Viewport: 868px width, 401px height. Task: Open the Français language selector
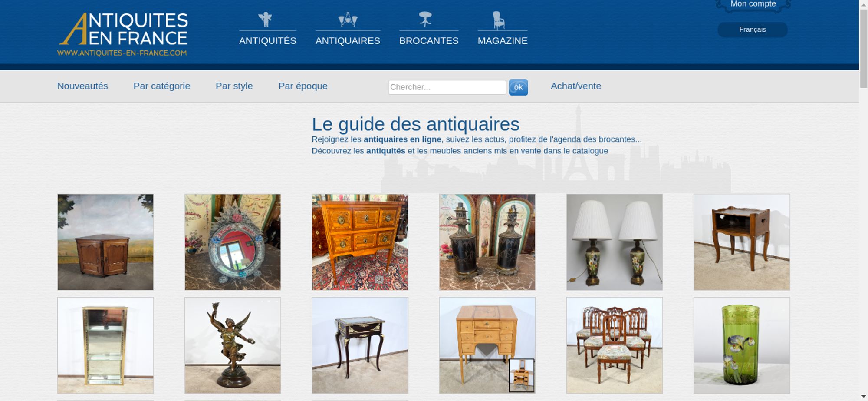pos(753,30)
